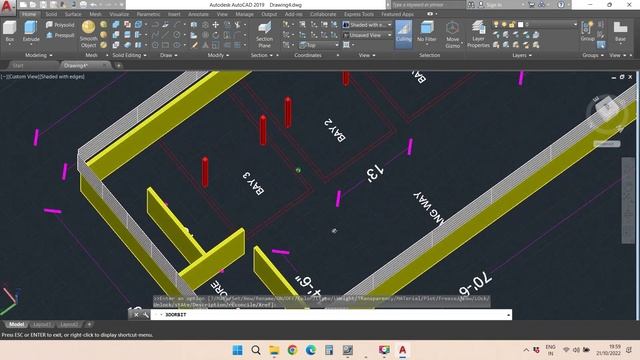This screenshot has width=640, height=360.
Task: Toggle Culling selection option
Action: point(404,33)
